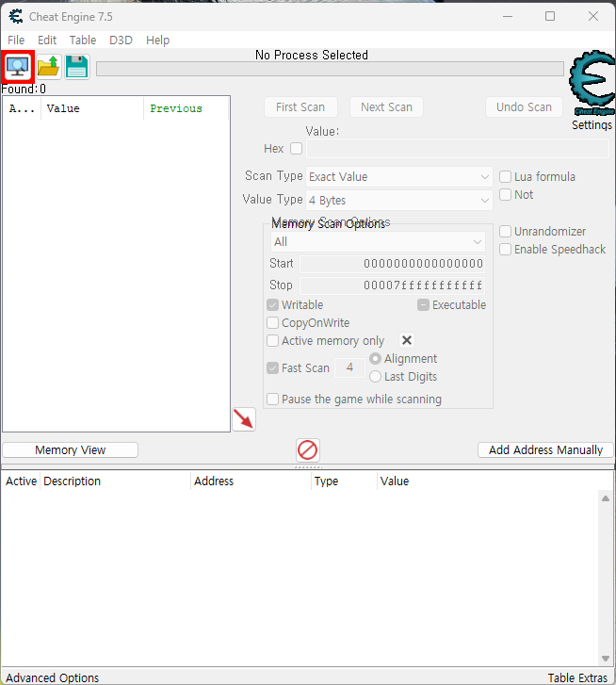Viewport: 616px width, 685px height.
Task: Click the Undo Scan button
Action: click(x=524, y=107)
